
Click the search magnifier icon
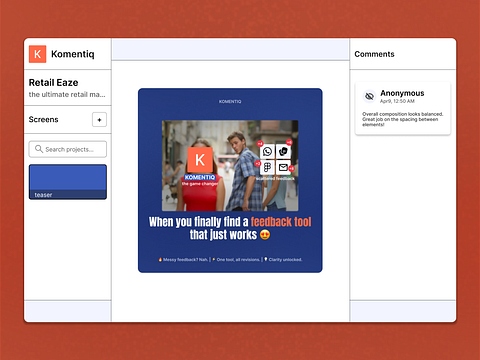click(x=39, y=149)
